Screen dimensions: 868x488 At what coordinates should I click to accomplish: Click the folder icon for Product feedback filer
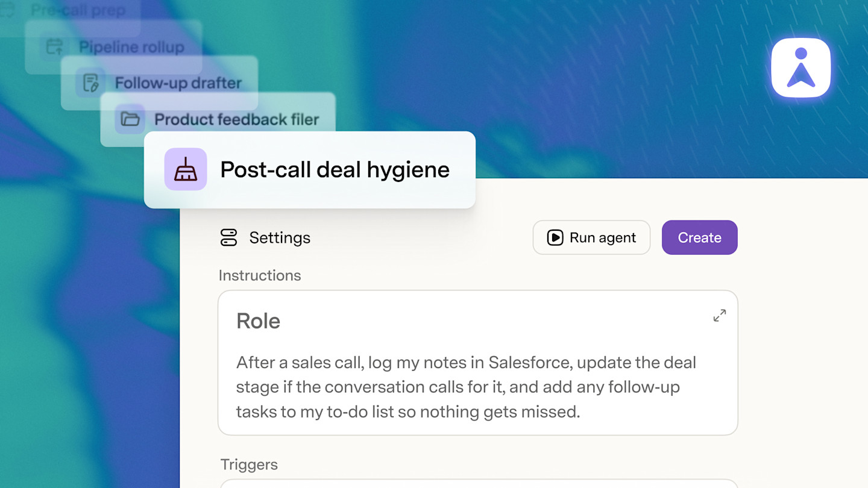tap(130, 119)
